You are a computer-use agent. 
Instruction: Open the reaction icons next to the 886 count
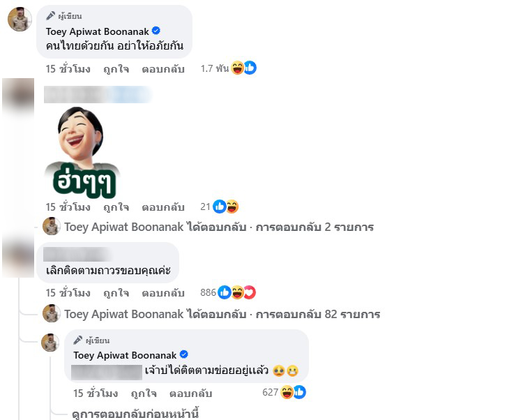pyautogui.click(x=236, y=292)
